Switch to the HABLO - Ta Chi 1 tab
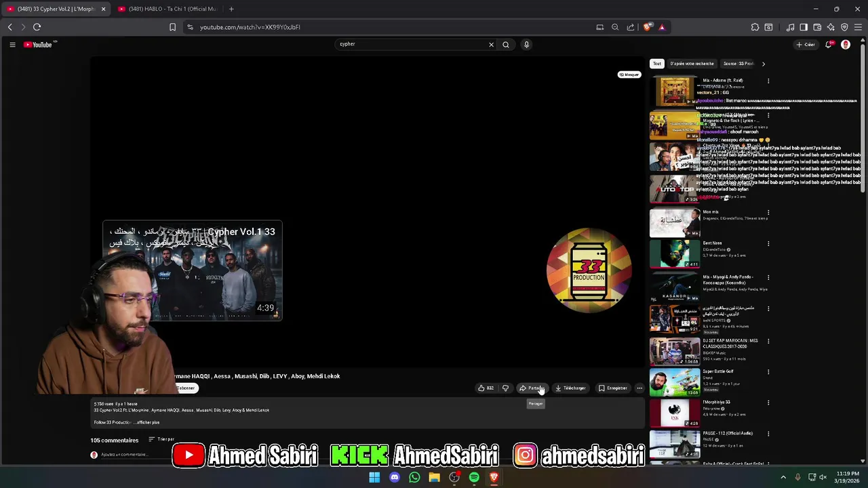This screenshot has width=868, height=488. (x=167, y=9)
